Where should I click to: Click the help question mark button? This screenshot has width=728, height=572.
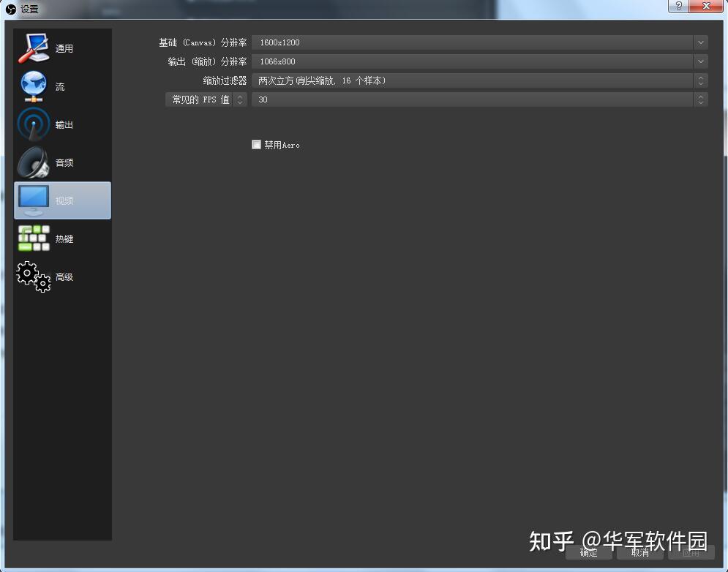pyautogui.click(x=678, y=6)
